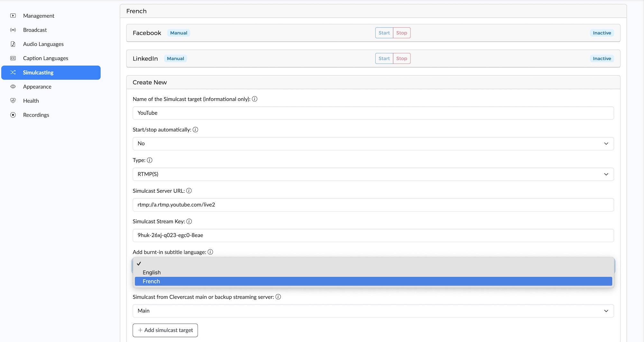The height and width of the screenshot is (342, 644).
Task: Click the Simulcast Server URL field
Action: 373,205
